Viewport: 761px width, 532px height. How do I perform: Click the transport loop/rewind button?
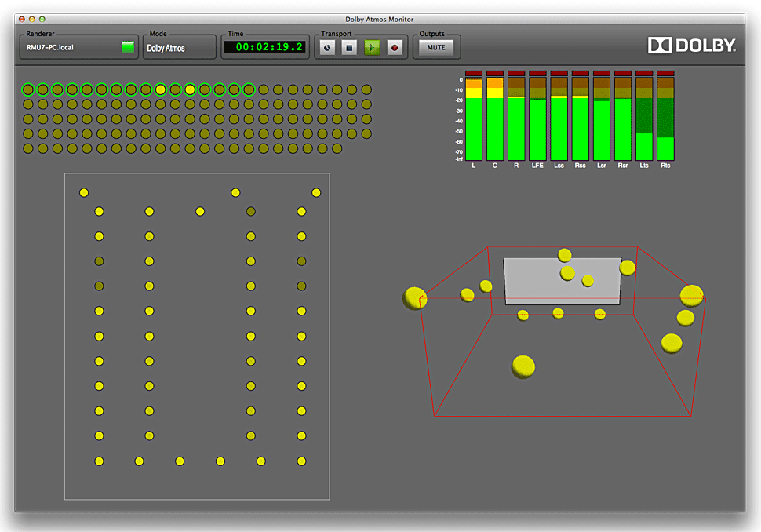pyautogui.click(x=328, y=48)
